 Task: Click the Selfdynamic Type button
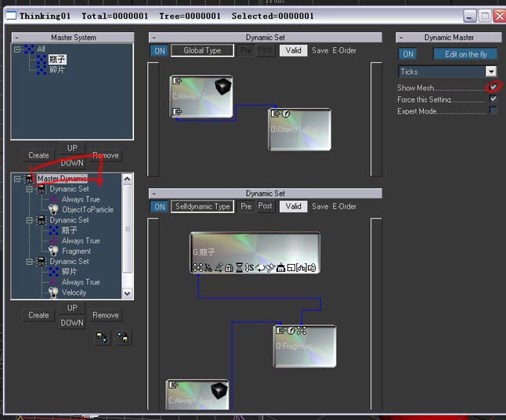pos(202,206)
